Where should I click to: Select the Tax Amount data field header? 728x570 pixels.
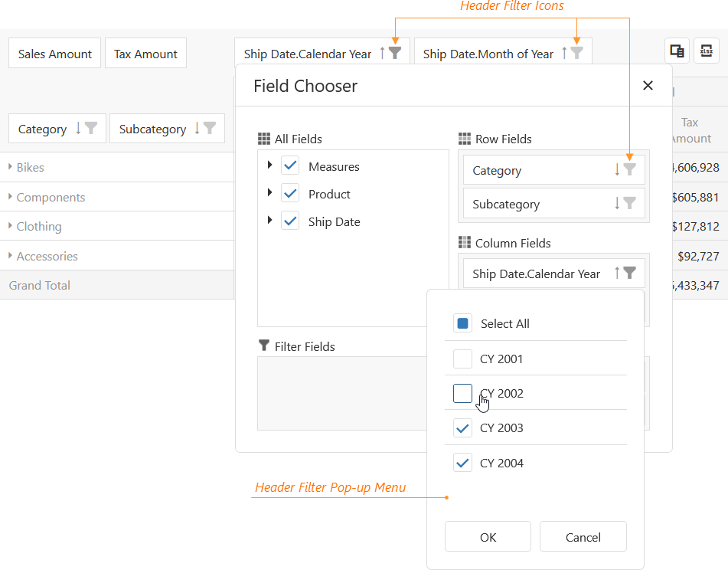(145, 53)
